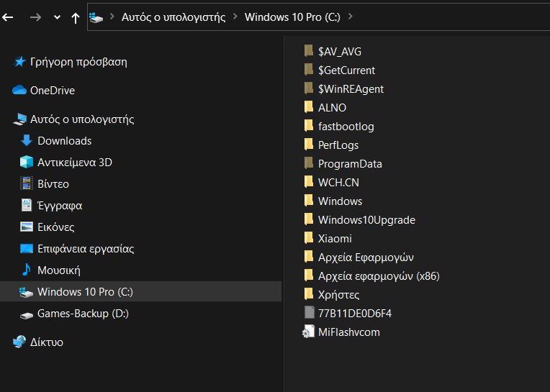
Task: Select the Μουσική music note icon
Action: click(27, 270)
